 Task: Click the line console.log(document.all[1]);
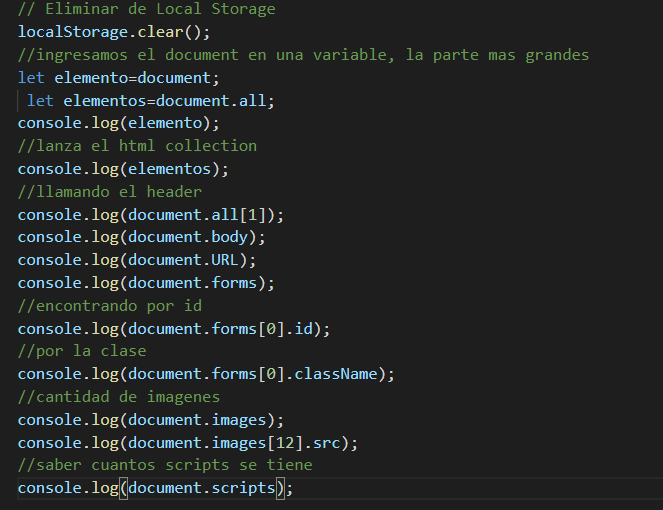point(151,215)
